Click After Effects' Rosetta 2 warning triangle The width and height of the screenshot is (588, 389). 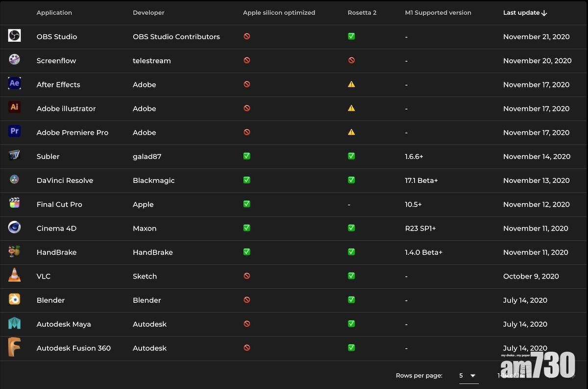click(x=351, y=84)
